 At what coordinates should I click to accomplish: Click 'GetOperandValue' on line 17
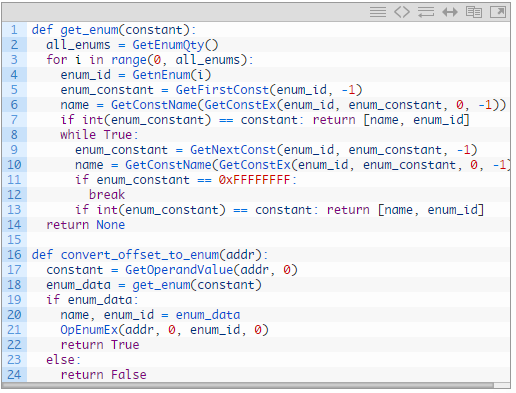coord(179,270)
